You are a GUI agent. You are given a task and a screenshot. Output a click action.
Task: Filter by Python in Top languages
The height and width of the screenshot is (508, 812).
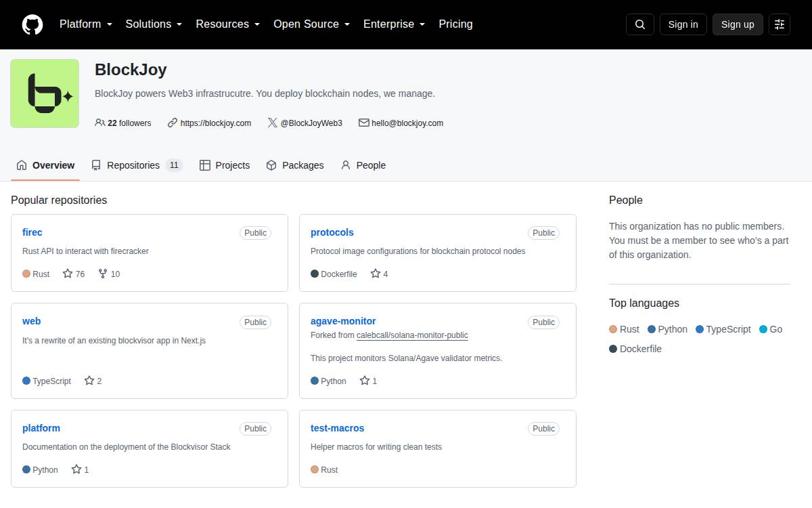(667, 329)
